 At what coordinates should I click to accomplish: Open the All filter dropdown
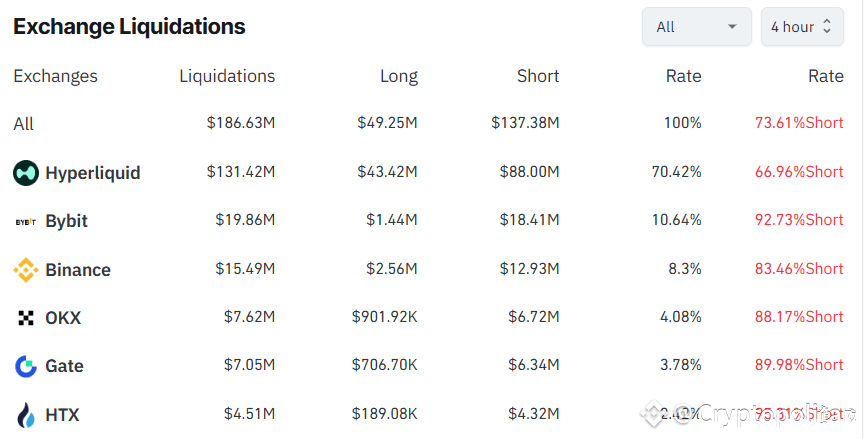(696, 27)
